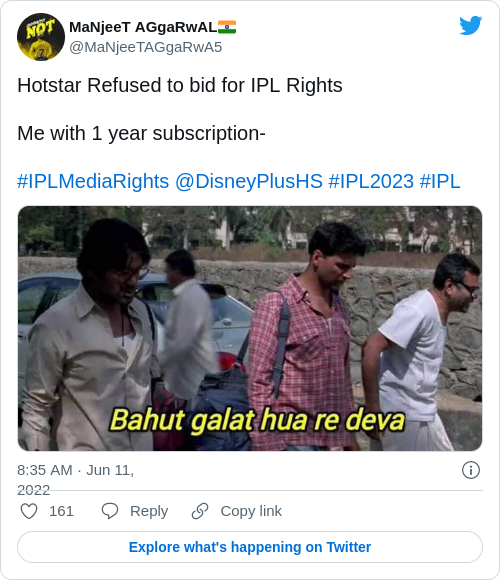Viewport: 500px width, 580px height.
Task: Open the #IPLMediaRights hashtag
Action: [93, 181]
